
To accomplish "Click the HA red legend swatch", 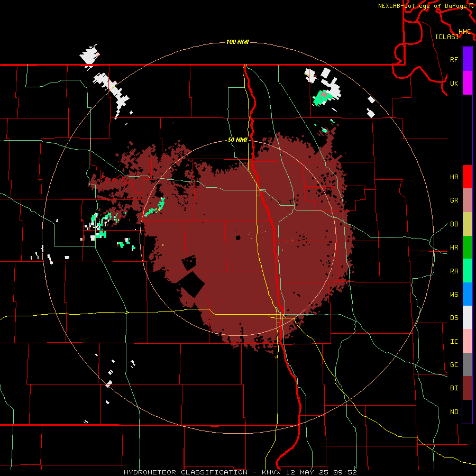I will (467, 177).
